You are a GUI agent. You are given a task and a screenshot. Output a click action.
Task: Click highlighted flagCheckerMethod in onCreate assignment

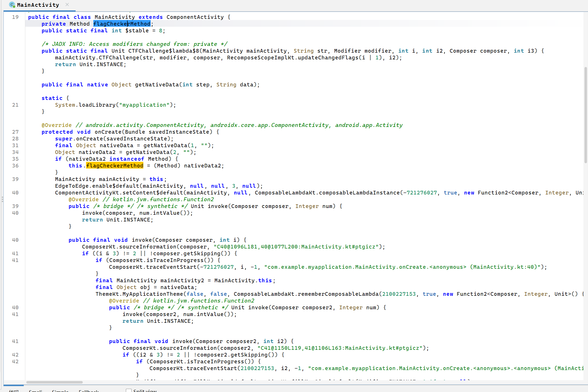pos(115,166)
